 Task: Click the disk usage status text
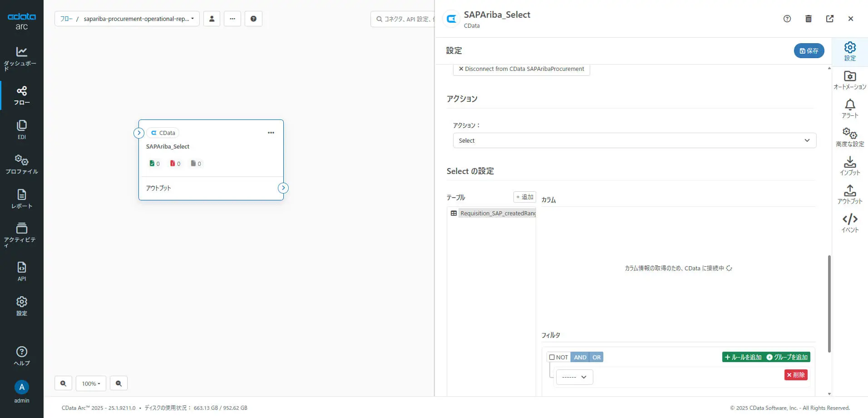[x=196, y=408]
